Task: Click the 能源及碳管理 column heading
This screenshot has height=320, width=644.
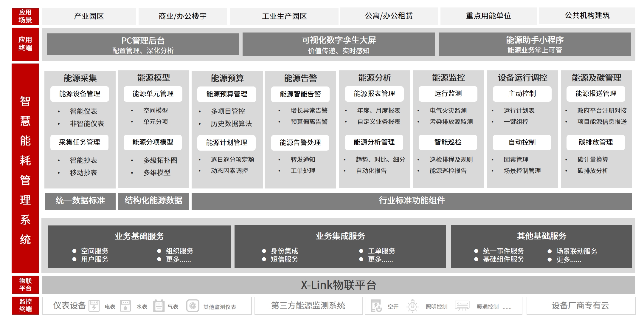Action: (x=596, y=78)
